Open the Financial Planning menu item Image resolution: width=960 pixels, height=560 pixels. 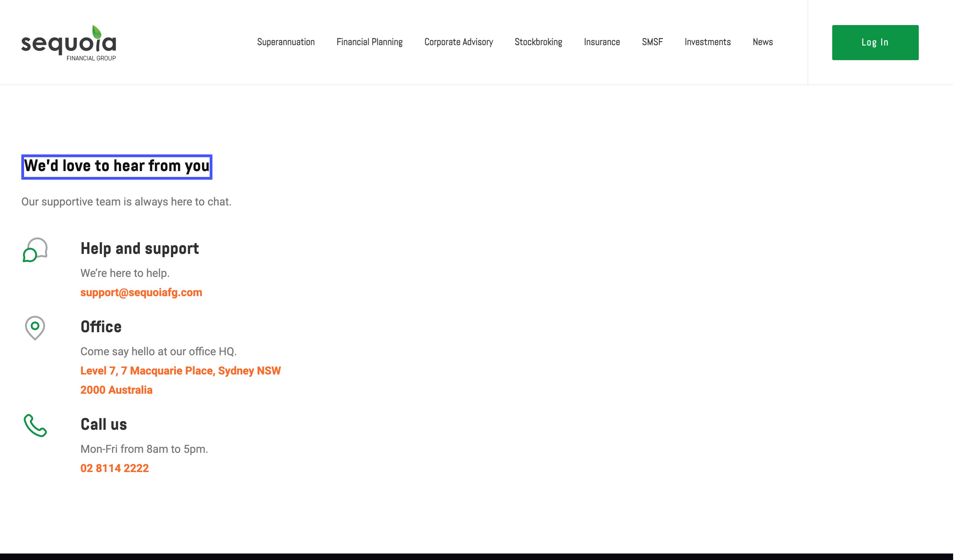point(369,42)
